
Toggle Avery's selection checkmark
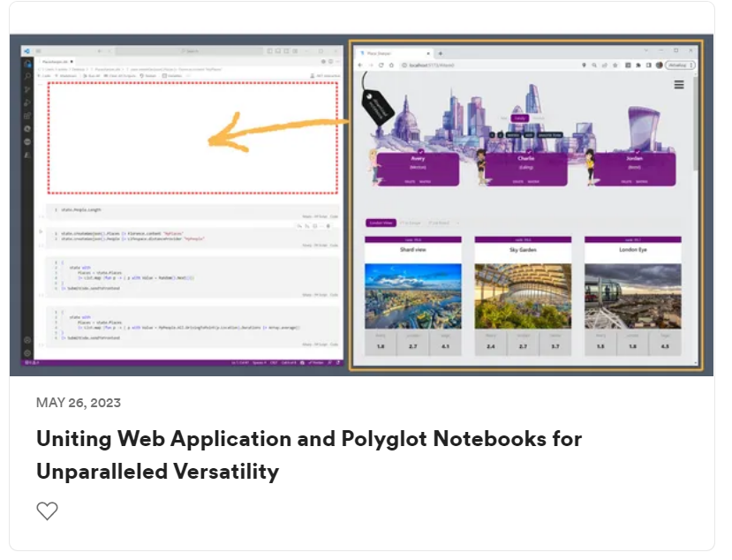coord(422,151)
